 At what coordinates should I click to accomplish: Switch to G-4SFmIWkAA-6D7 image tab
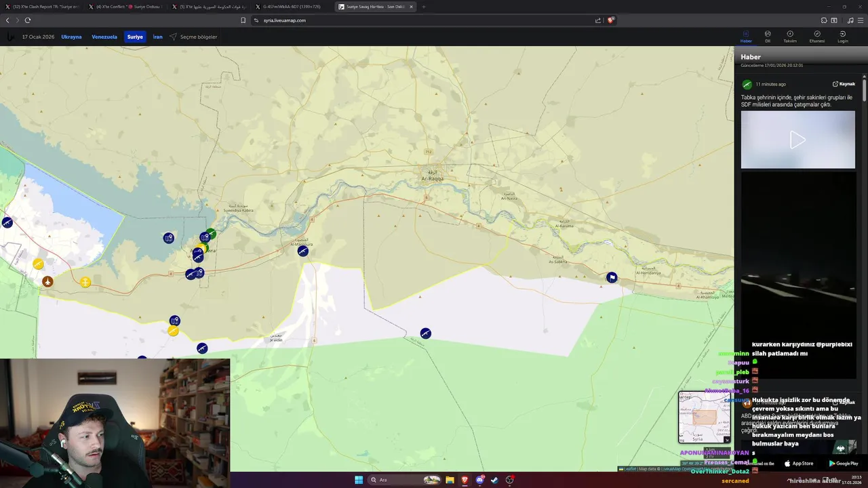tap(292, 6)
